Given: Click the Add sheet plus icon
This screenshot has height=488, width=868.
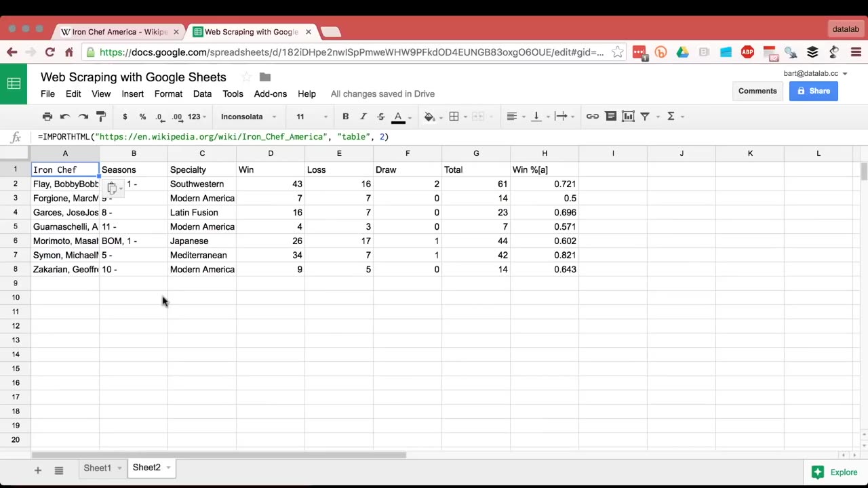Looking at the screenshot, I should tap(38, 470).
